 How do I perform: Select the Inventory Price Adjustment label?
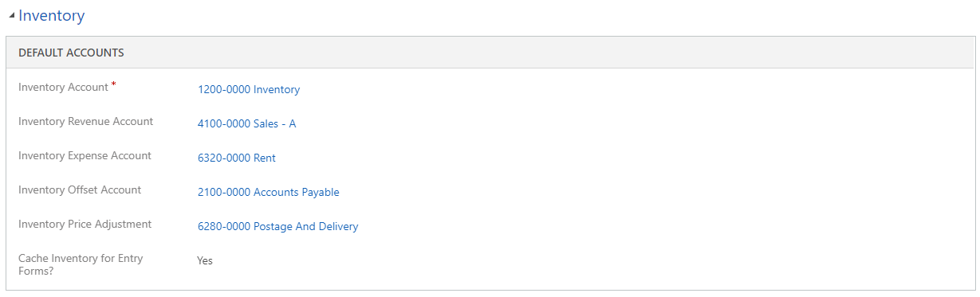pyautogui.click(x=85, y=225)
